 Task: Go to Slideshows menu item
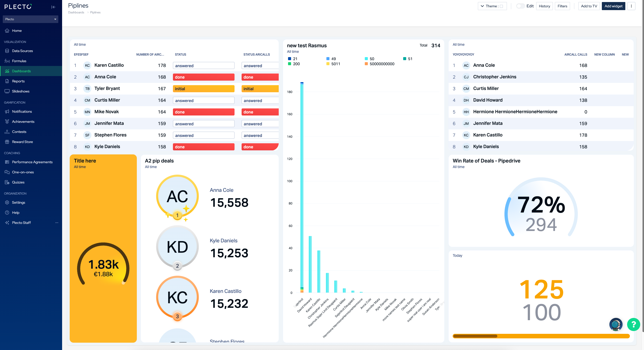[x=21, y=91]
